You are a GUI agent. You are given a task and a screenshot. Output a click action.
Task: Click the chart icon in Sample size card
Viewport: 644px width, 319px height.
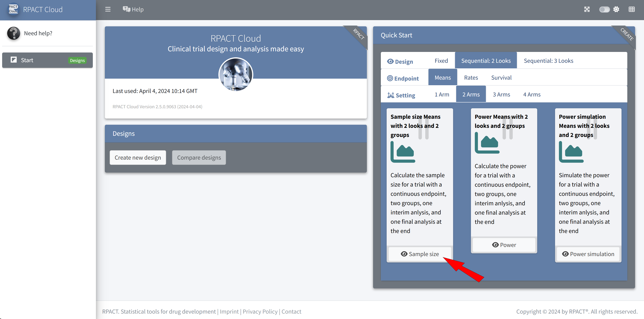tap(403, 152)
